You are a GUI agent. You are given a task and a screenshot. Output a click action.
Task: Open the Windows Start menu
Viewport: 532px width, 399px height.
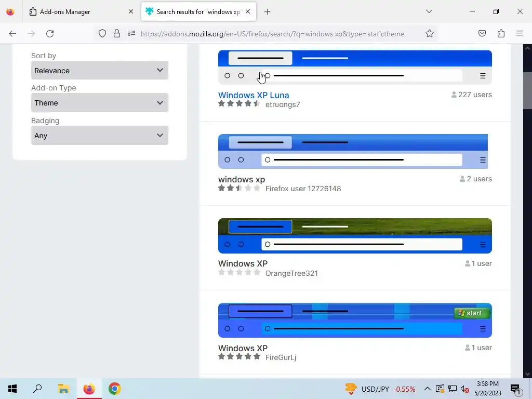[x=12, y=389]
